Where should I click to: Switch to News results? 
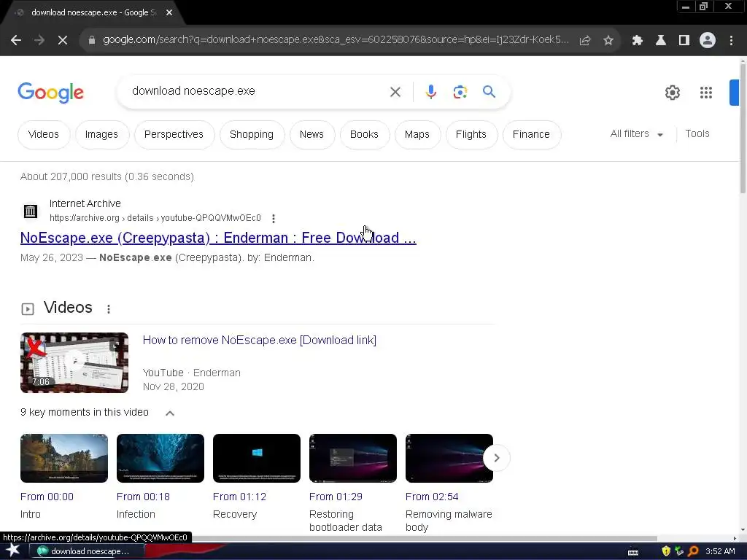coord(311,135)
